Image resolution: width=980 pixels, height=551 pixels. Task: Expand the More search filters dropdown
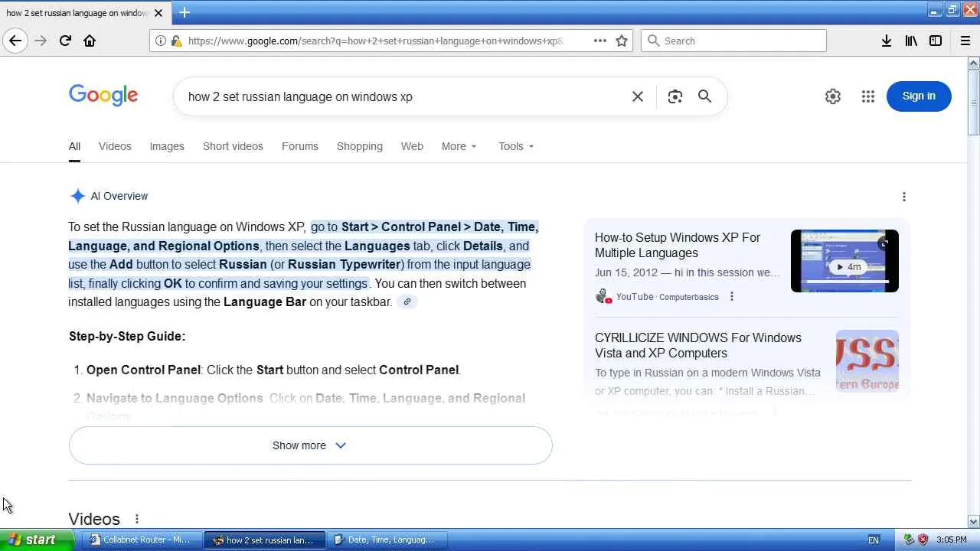pyautogui.click(x=459, y=146)
